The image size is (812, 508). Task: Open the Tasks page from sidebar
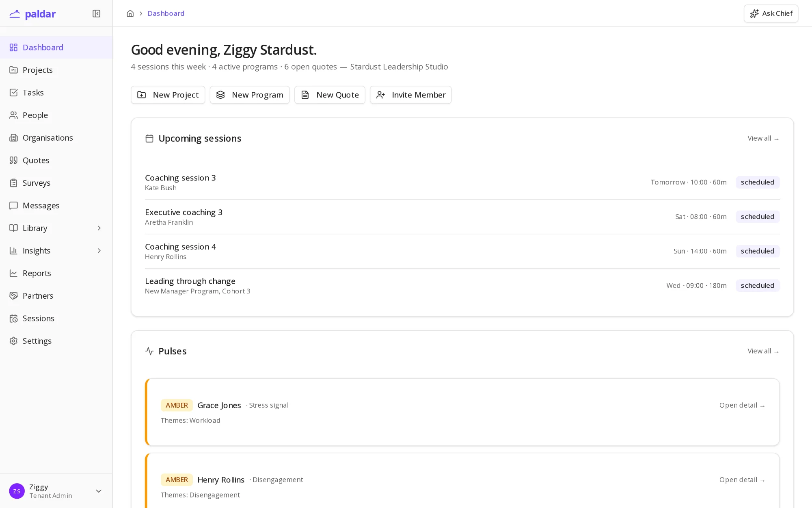pos(56,93)
